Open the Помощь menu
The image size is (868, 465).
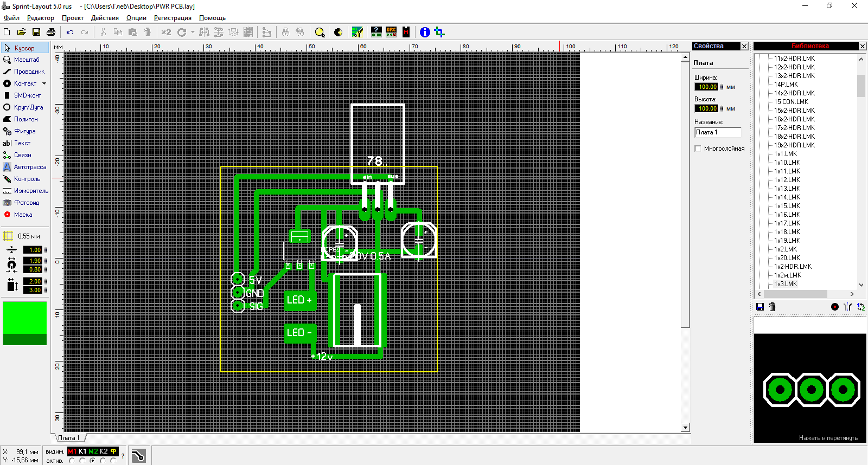click(x=212, y=18)
